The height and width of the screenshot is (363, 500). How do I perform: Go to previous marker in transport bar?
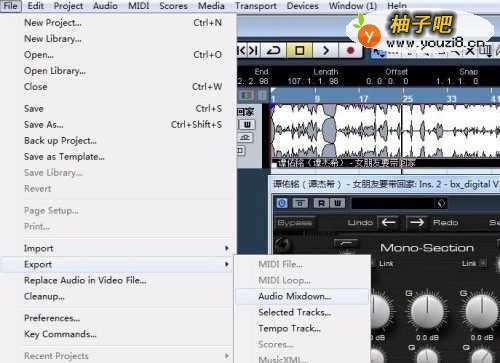coord(241,51)
